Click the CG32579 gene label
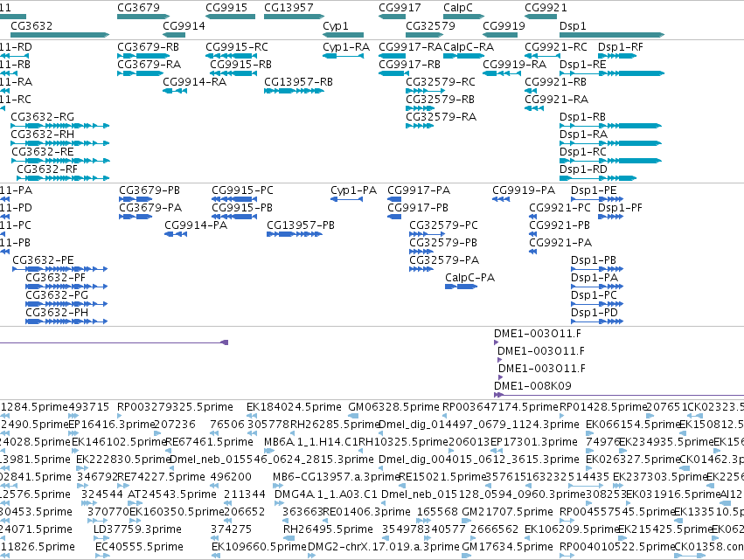744x560 pixels. tap(430, 25)
